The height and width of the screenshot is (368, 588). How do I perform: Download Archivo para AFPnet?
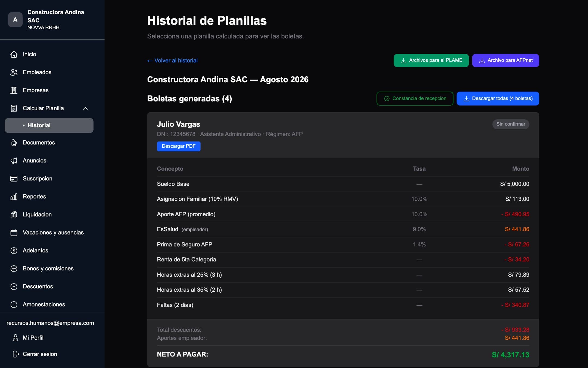pyautogui.click(x=506, y=61)
